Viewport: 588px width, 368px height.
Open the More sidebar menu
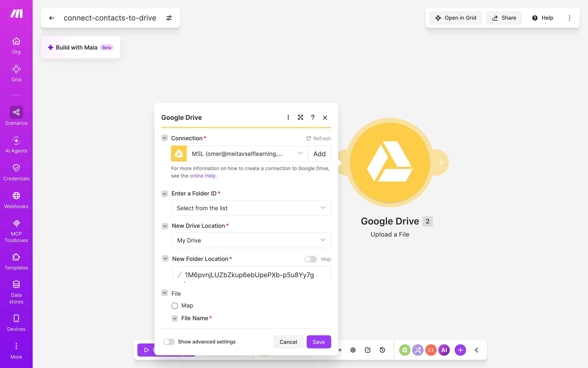pos(16,351)
